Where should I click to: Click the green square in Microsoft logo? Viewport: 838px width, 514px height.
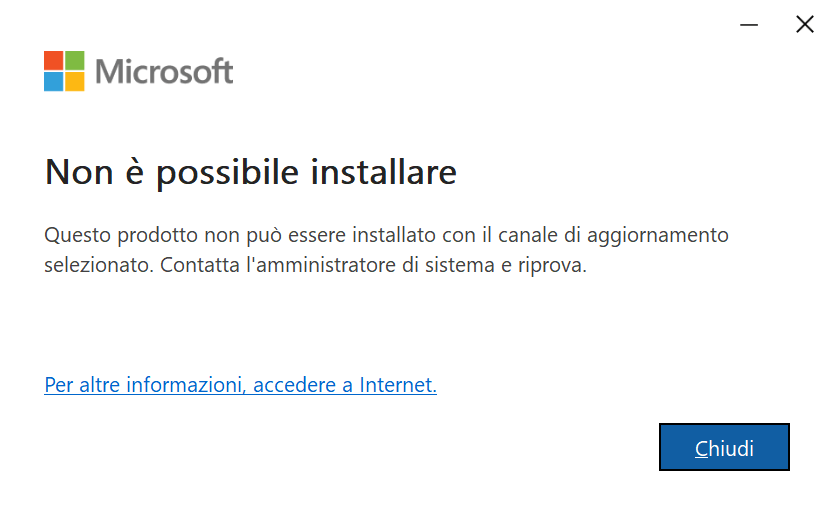click(x=75, y=60)
